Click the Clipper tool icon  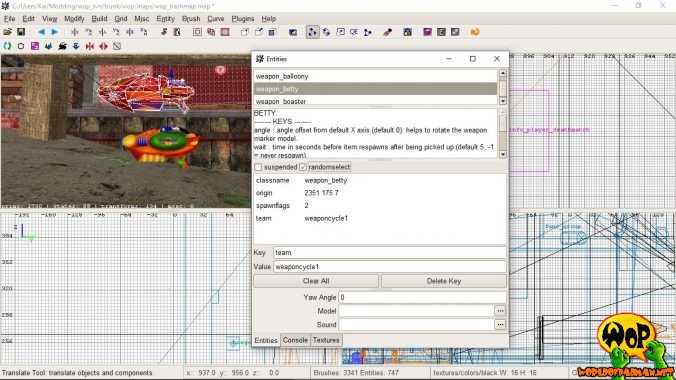tap(367, 32)
